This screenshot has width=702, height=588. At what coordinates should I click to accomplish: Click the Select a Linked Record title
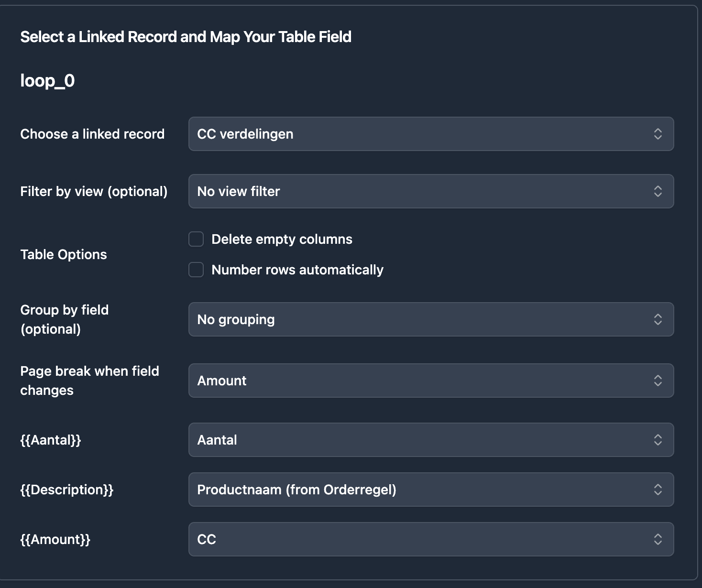[186, 36]
